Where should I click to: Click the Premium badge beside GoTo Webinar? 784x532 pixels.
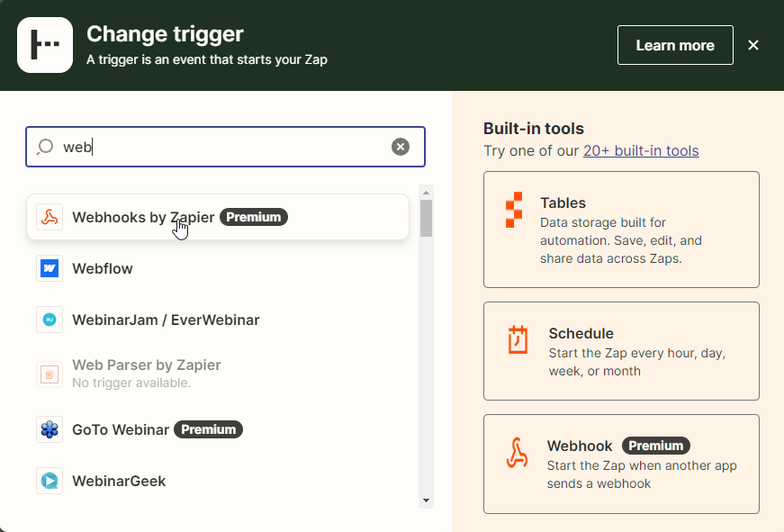click(x=208, y=429)
